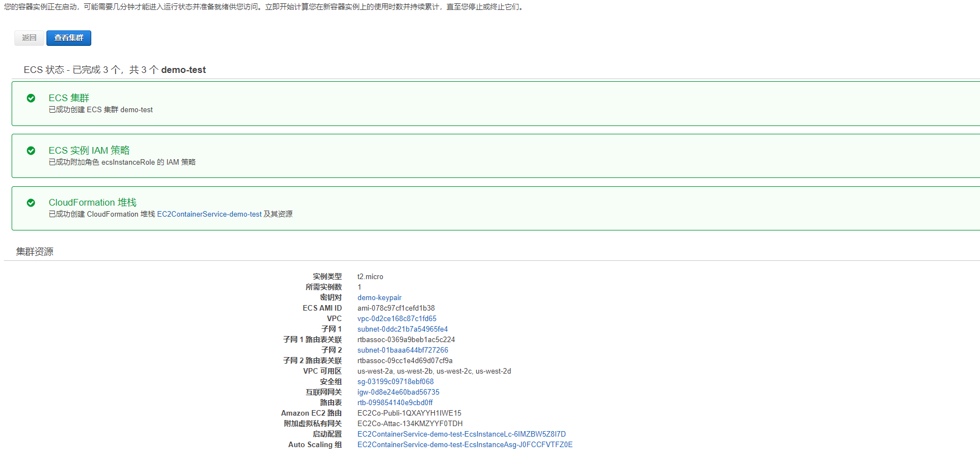Click the ECS AMI ID label
The width and height of the screenshot is (980, 451).
(x=322, y=308)
